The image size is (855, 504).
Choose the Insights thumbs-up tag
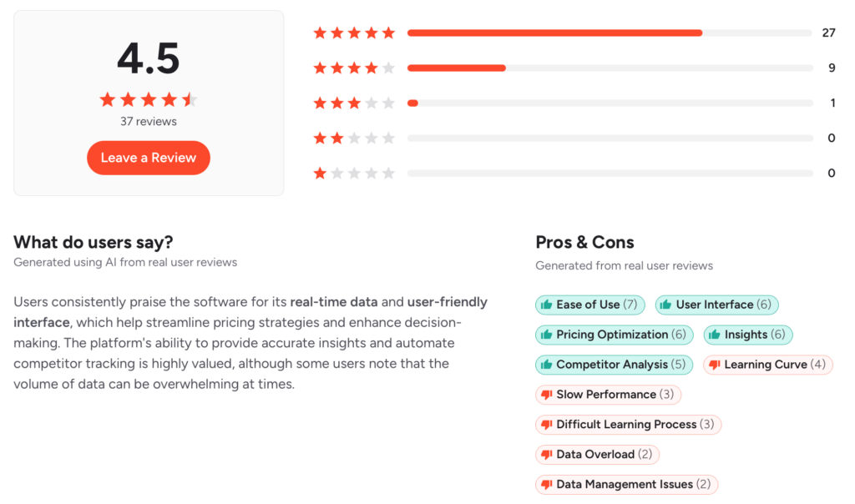tap(747, 335)
